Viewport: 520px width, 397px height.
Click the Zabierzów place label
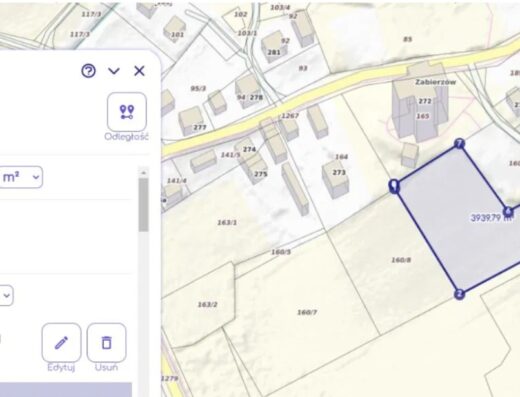(435, 82)
